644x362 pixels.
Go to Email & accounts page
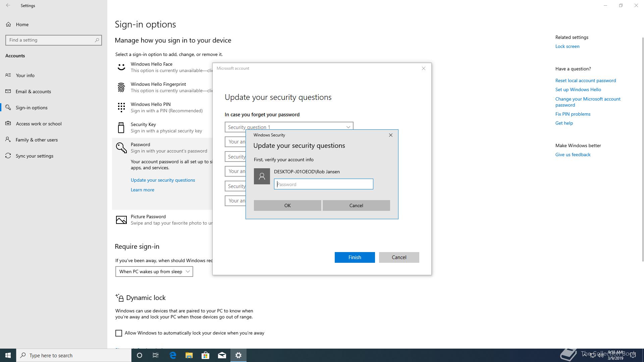[x=54, y=92]
